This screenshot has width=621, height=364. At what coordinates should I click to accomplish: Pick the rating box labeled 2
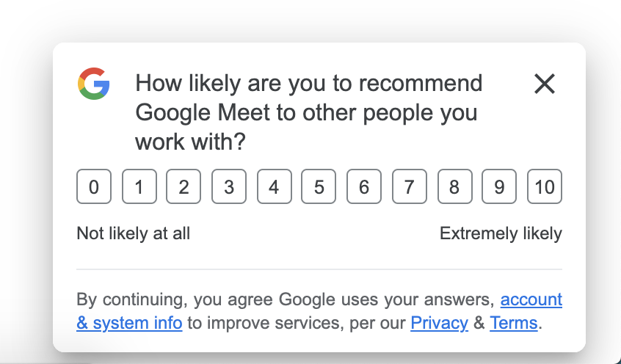click(184, 186)
